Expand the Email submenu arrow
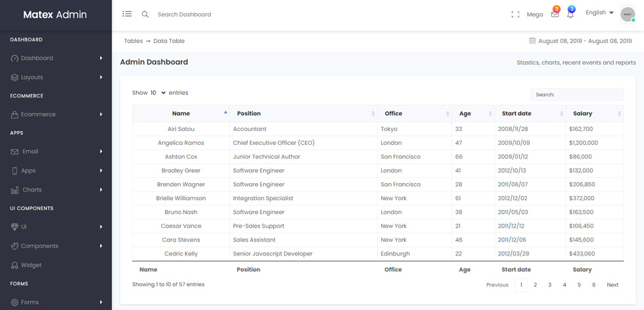This screenshot has width=644, height=310. point(101,152)
